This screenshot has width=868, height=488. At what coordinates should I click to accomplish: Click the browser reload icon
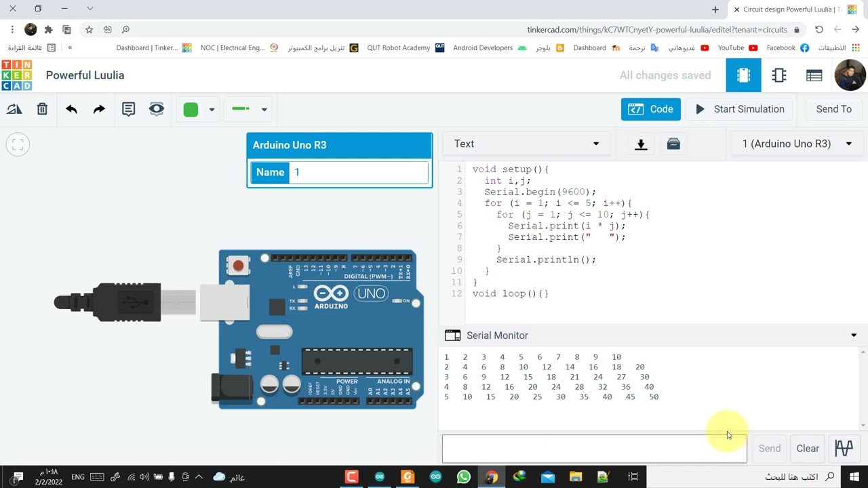click(819, 30)
